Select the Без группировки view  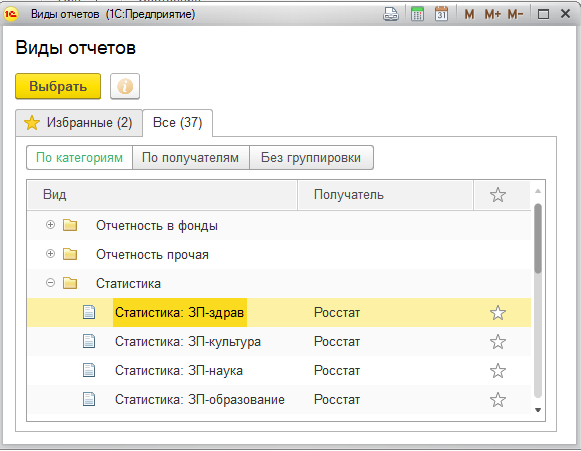[311, 157]
